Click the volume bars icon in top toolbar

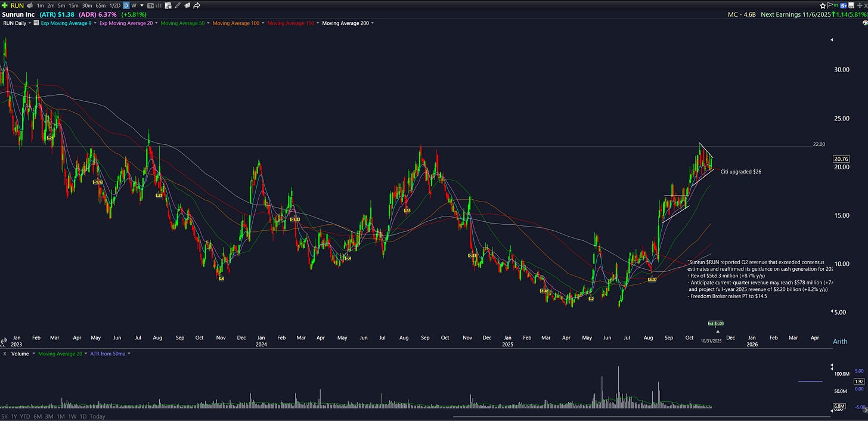[x=159, y=5]
